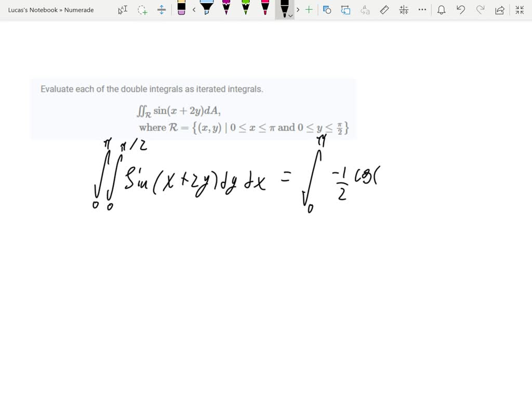The image size is (532, 399).
Task: Collapse pen list with the left chevron
Action: [194, 9]
